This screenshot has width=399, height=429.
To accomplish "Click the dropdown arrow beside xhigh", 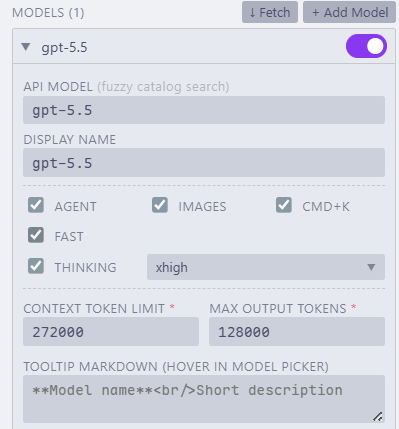I will (x=371, y=267).
